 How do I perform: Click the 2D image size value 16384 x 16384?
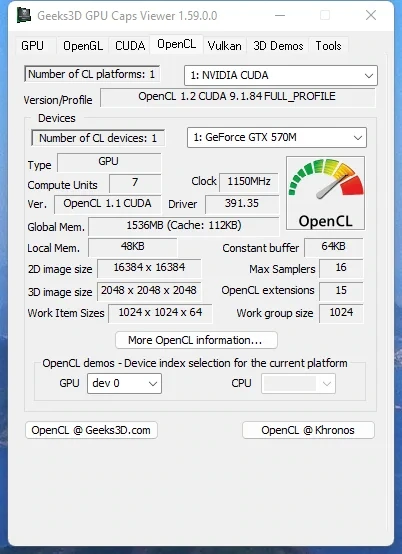pyautogui.click(x=149, y=268)
